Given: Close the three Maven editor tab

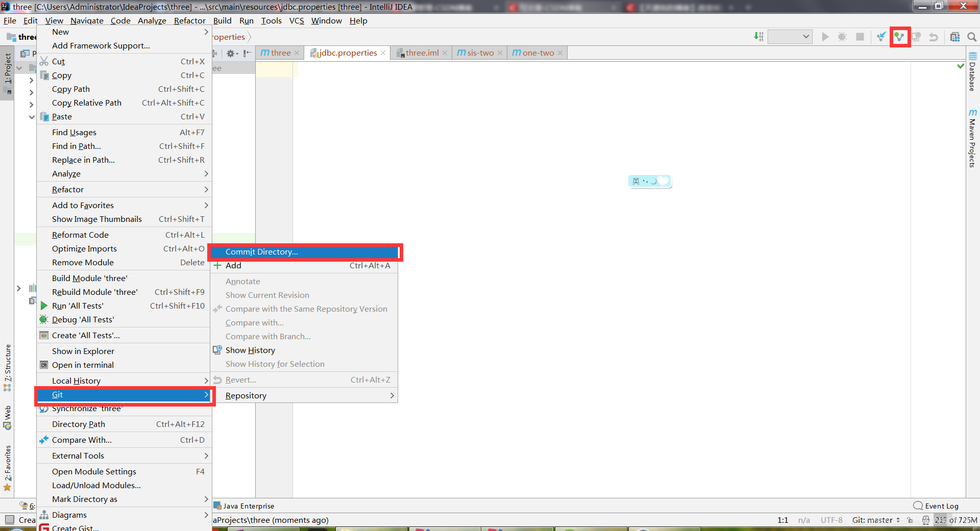Looking at the screenshot, I should click(297, 53).
